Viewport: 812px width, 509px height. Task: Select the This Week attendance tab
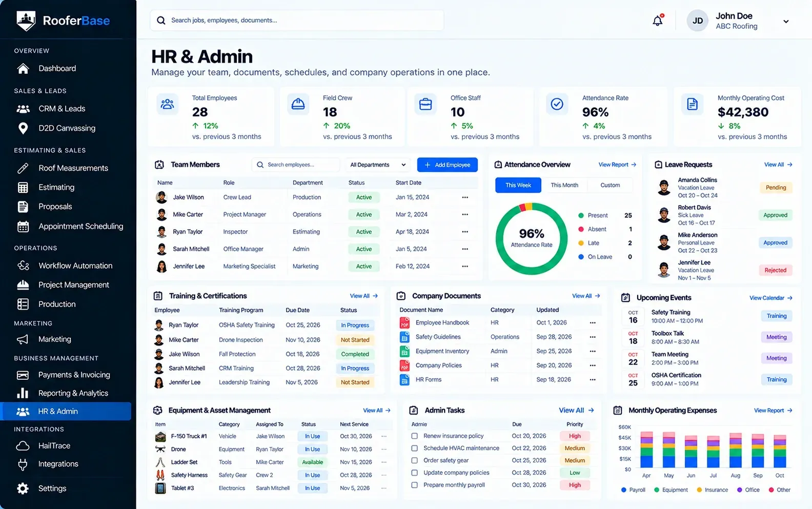pos(518,186)
